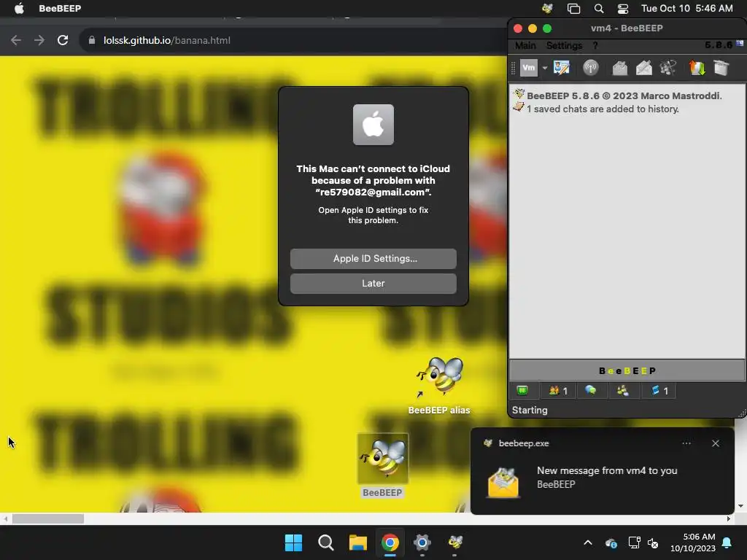Open the users tab showing 1 user

558,391
